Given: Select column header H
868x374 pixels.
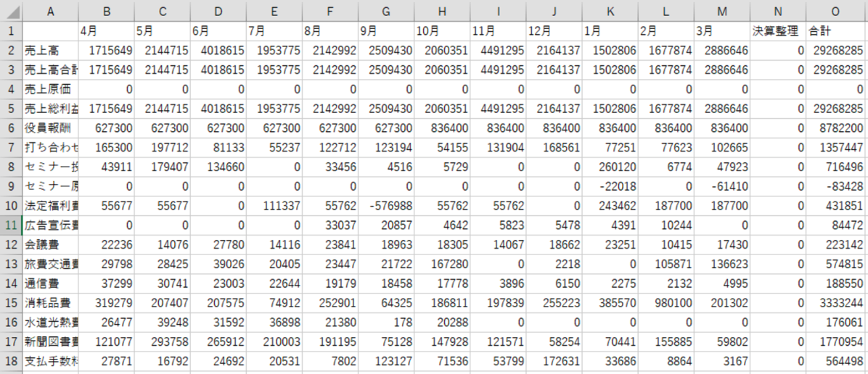Looking at the screenshot, I should [x=442, y=10].
